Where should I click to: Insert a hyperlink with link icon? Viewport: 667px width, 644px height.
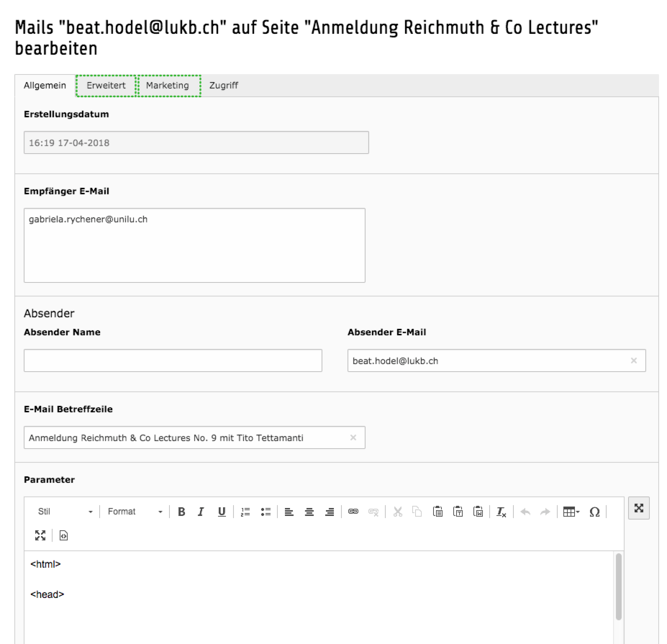[353, 512]
